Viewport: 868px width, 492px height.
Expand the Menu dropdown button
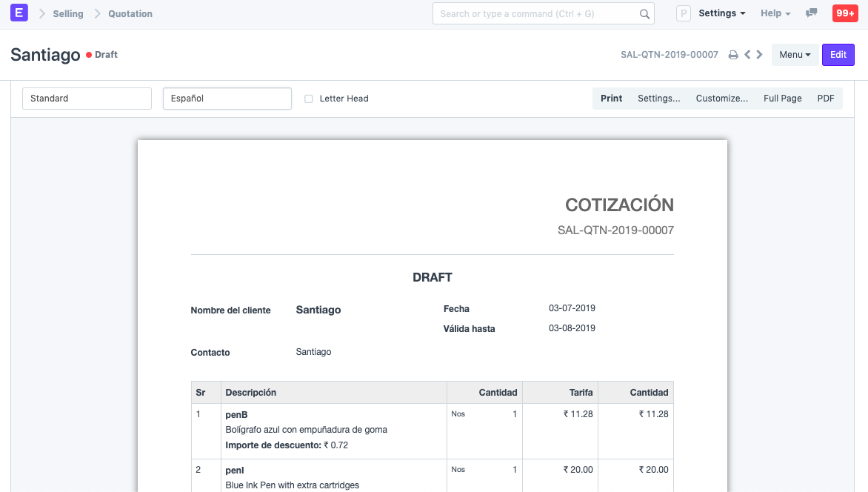click(x=795, y=55)
